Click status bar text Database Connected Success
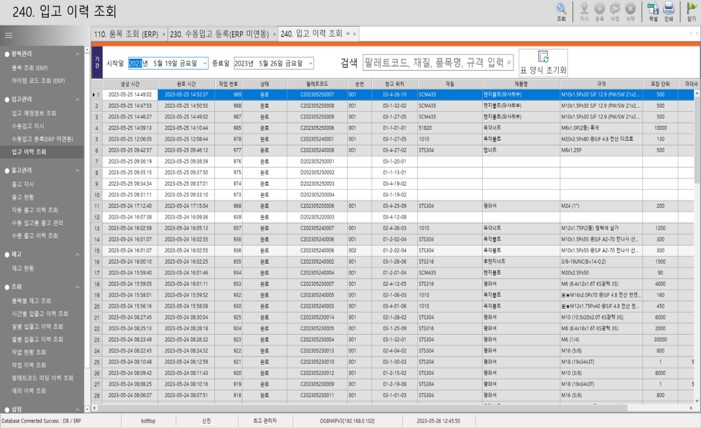This screenshot has height=428, width=701. (x=41, y=421)
